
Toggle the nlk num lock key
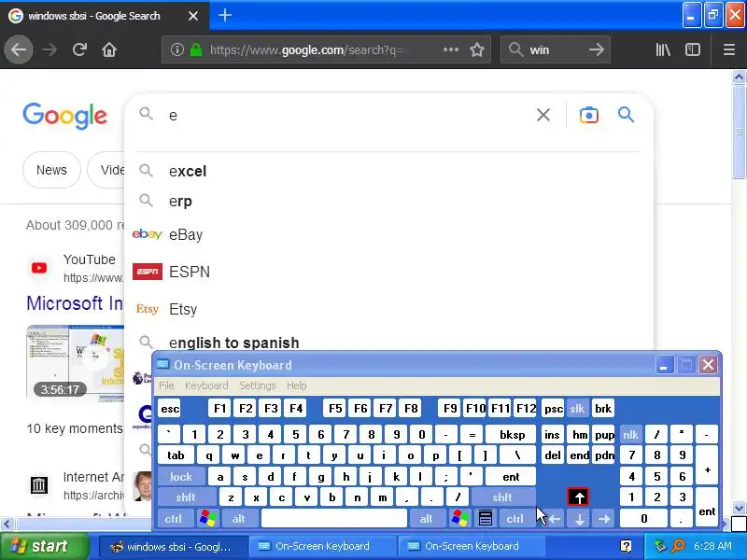tap(631, 434)
